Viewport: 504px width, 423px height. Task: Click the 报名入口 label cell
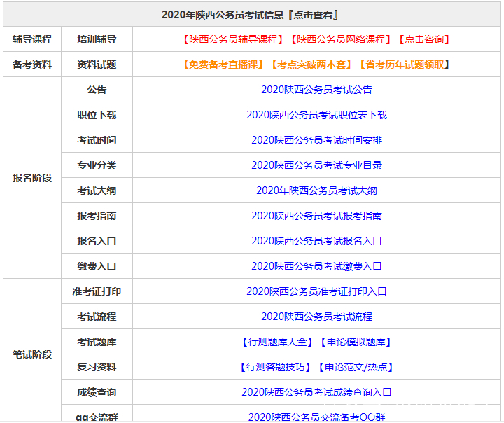pyautogui.click(x=97, y=241)
